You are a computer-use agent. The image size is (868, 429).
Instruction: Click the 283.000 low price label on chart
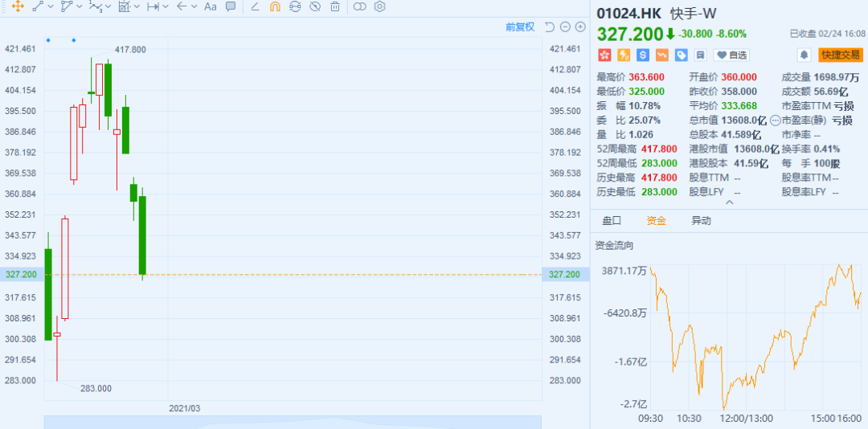[96, 389]
